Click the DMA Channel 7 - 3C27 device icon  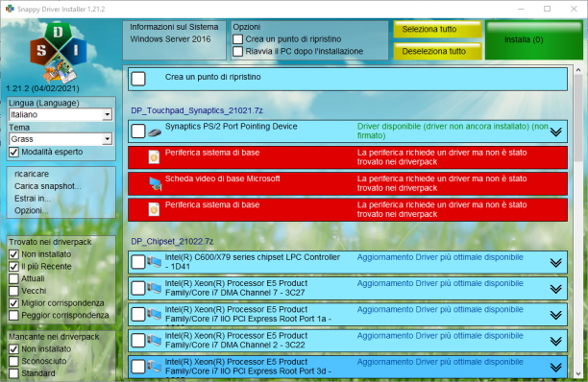pos(154,288)
